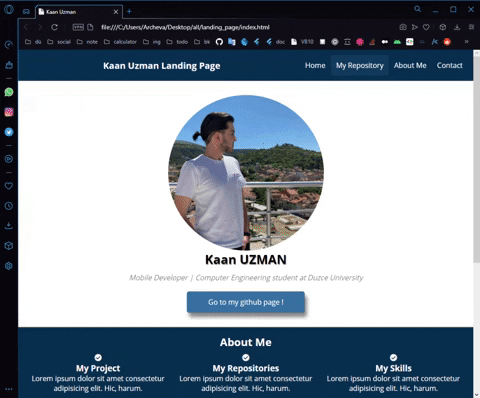Take a snapshot with camera icon
Image resolution: width=480 pixels, height=398 pixels.
[x=403, y=27]
